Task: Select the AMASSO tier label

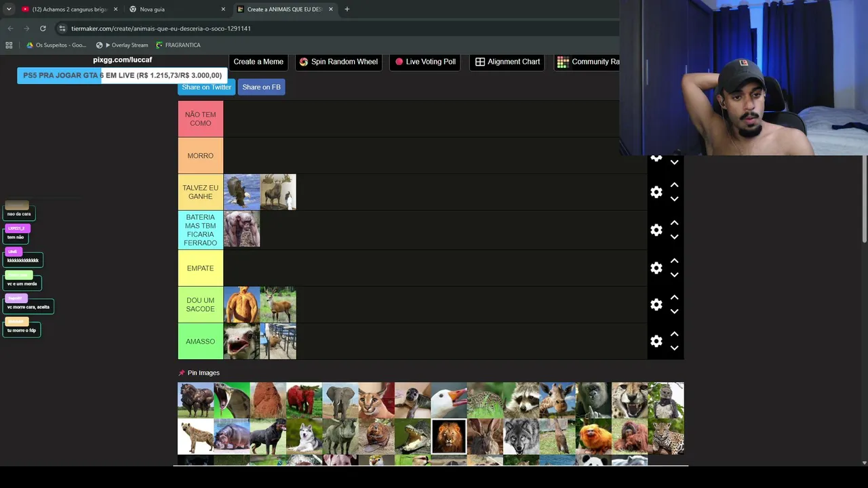Action: click(x=201, y=342)
